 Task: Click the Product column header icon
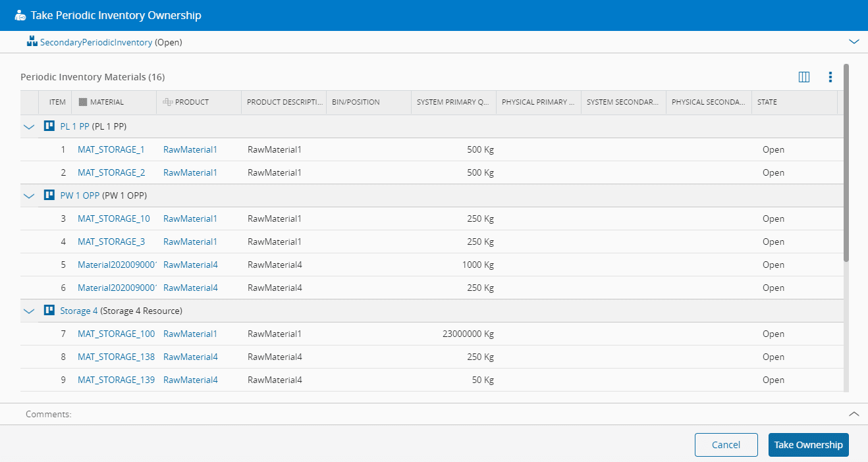[167, 102]
